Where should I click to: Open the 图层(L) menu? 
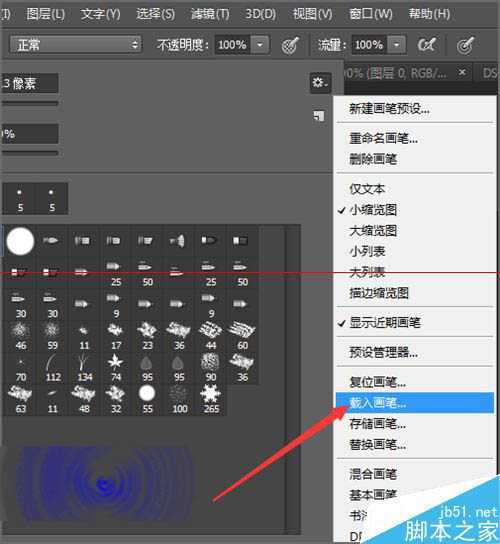click(x=46, y=14)
